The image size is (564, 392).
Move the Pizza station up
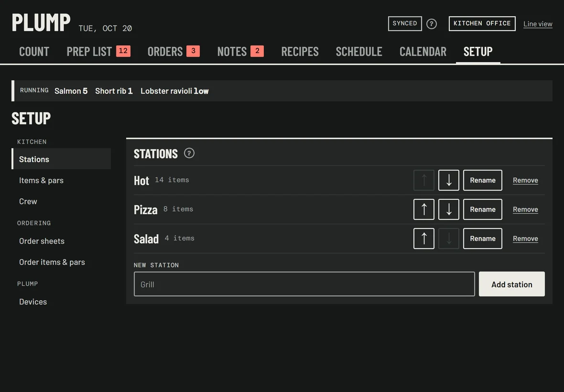click(x=424, y=209)
